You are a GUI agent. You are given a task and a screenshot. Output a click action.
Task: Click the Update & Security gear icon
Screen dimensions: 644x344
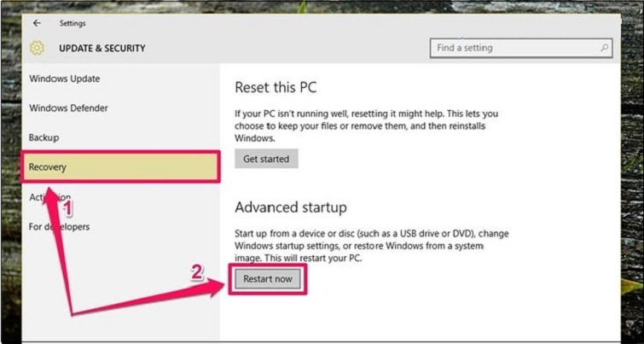click(37, 49)
